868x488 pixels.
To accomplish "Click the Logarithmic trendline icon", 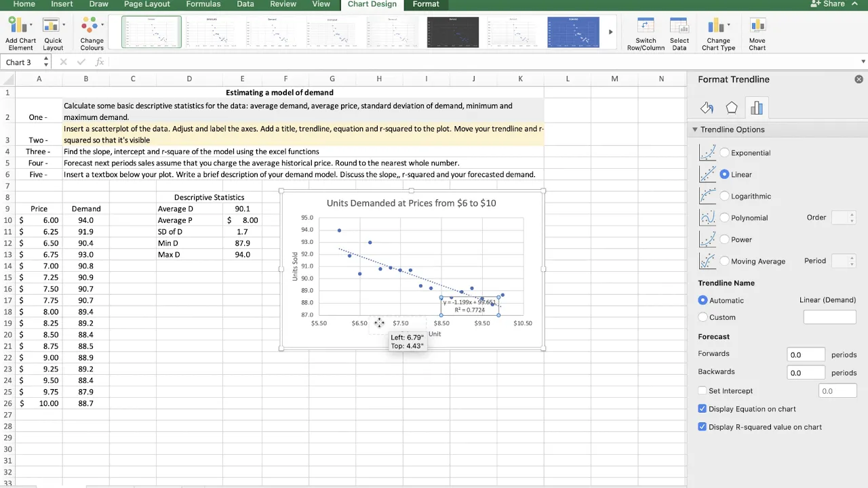I will [707, 196].
